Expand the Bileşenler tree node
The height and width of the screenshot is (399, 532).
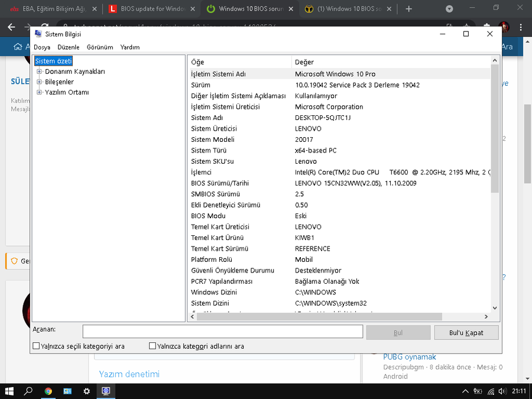coord(40,82)
